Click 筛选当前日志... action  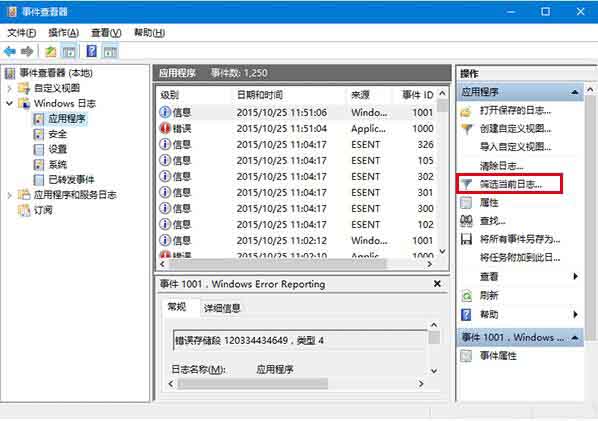point(510,184)
